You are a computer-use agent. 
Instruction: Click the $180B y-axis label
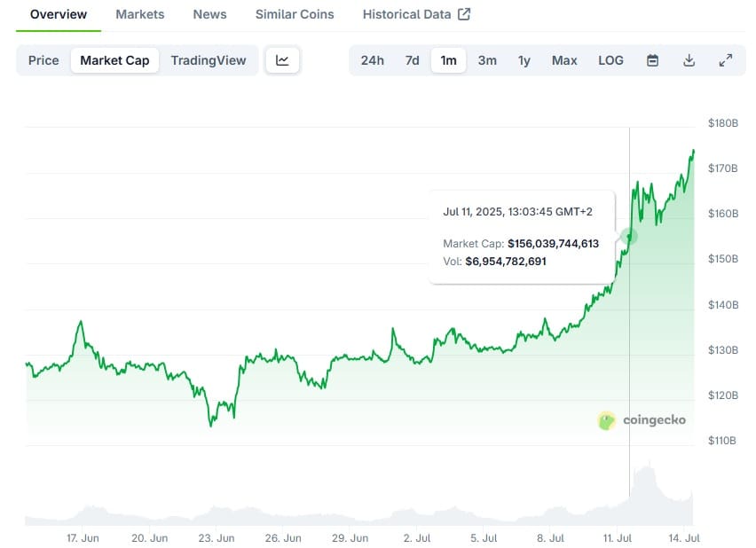[x=723, y=123]
